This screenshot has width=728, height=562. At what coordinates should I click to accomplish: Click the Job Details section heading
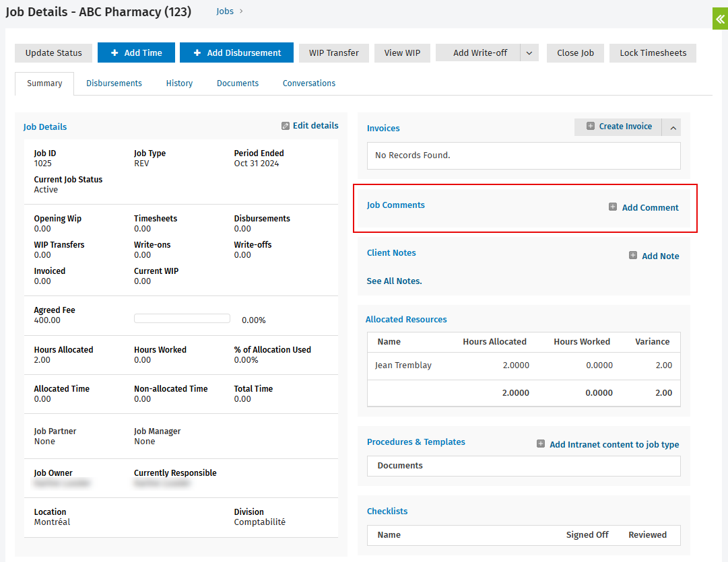45,127
